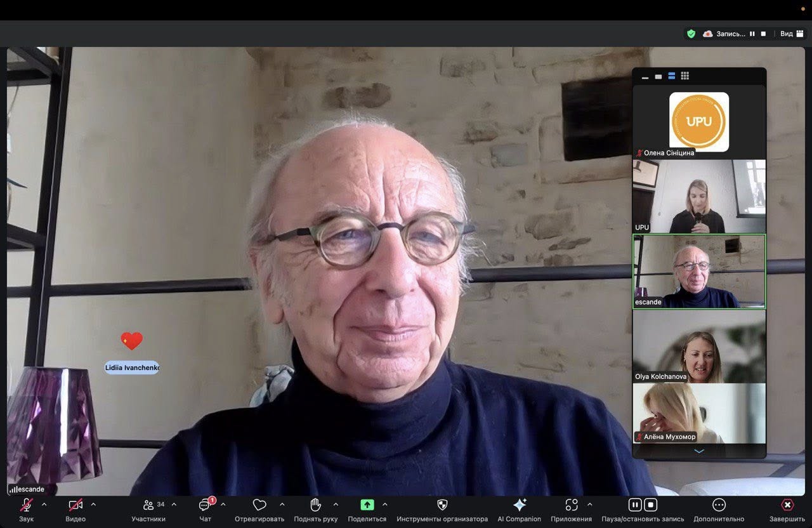Open the More (Дополнительно) menu
The height and width of the screenshot is (528, 812).
tap(719, 505)
